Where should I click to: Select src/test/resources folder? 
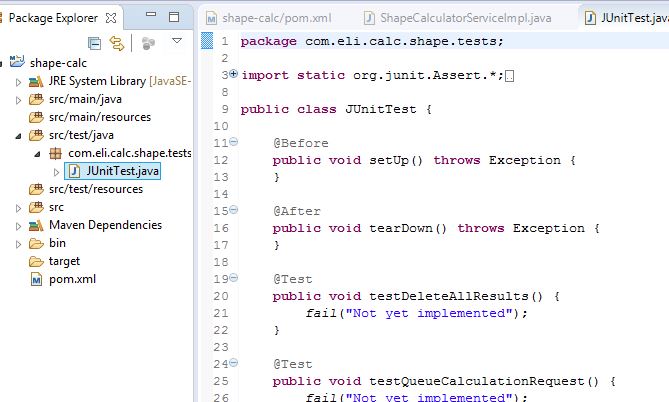pyautogui.click(x=96, y=189)
